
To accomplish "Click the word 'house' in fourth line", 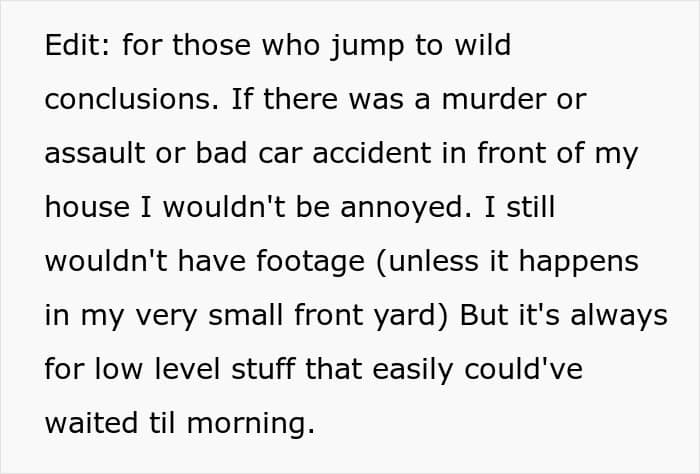I will tap(87, 207).
